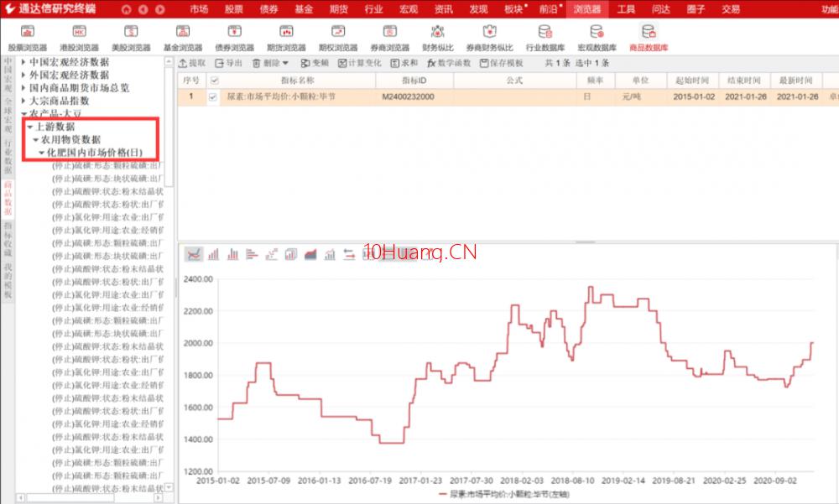
Task: Open the 宏观 menu
Action: [409, 9]
